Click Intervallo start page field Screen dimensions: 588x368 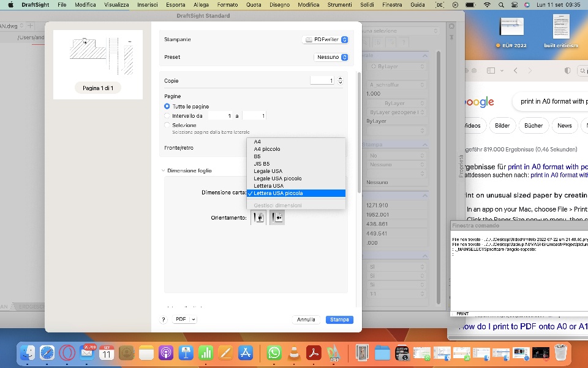click(x=220, y=116)
